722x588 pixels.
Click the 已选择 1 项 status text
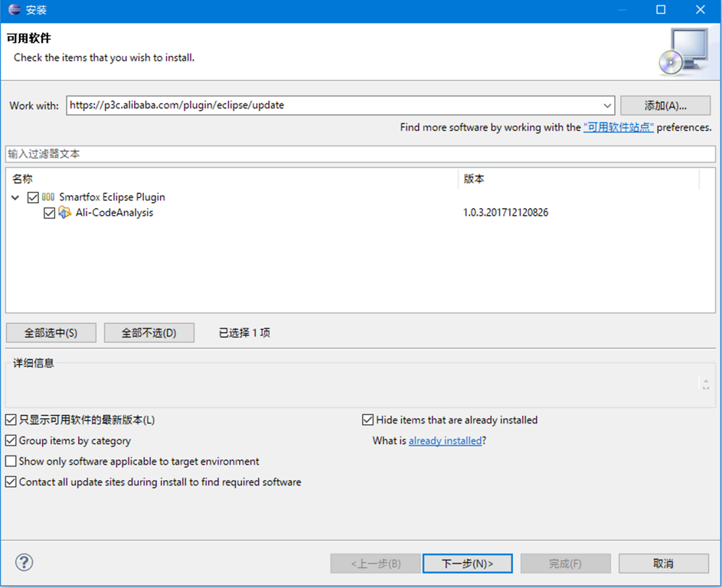pyautogui.click(x=244, y=333)
